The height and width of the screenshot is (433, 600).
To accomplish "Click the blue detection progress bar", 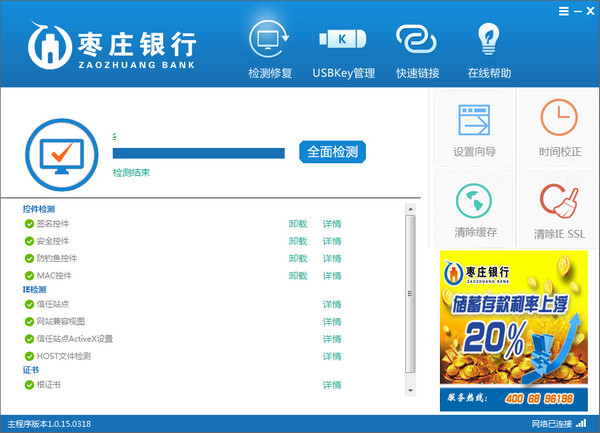I will click(199, 153).
